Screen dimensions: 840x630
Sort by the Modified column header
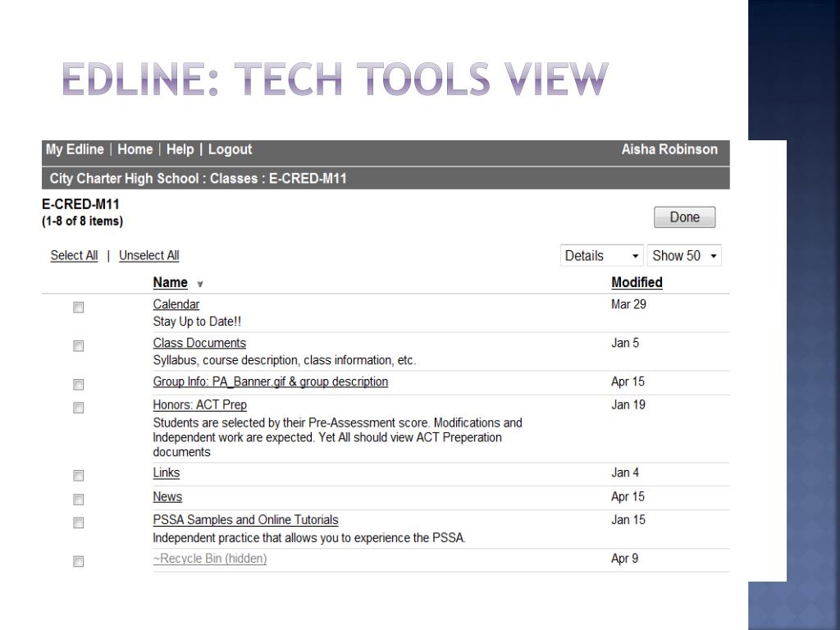[637, 282]
